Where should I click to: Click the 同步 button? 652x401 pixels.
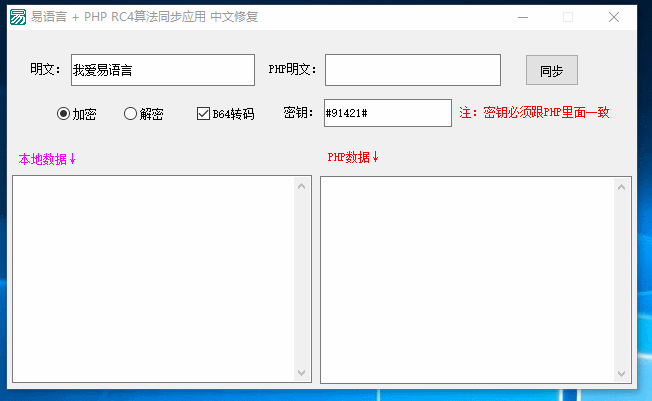[551, 70]
